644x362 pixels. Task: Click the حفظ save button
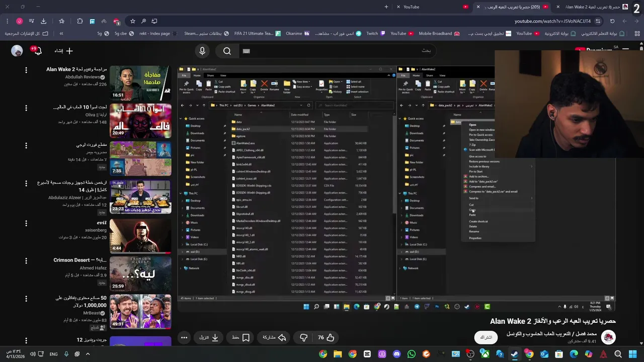(x=240, y=337)
